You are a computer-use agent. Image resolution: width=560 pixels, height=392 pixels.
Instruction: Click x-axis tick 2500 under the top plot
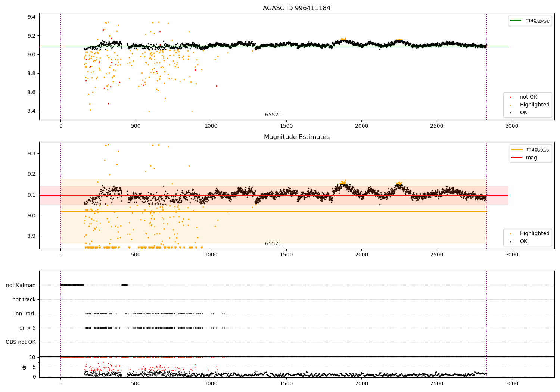pyautogui.click(x=437, y=126)
